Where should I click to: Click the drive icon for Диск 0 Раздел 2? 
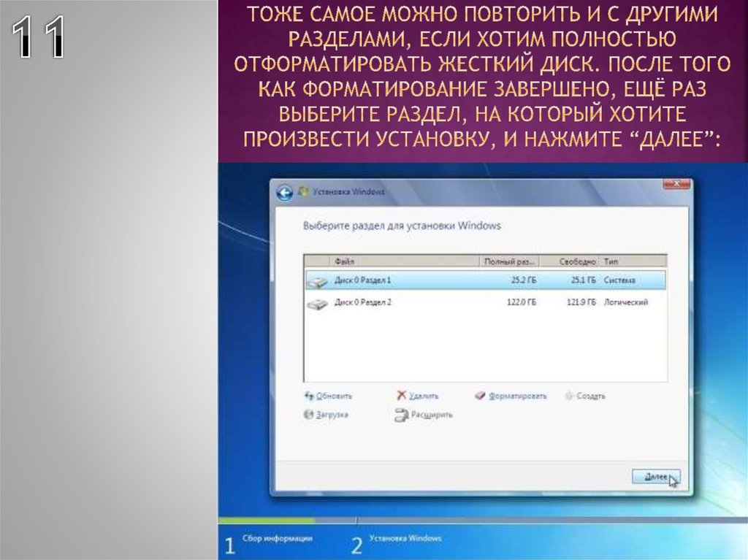(x=317, y=303)
